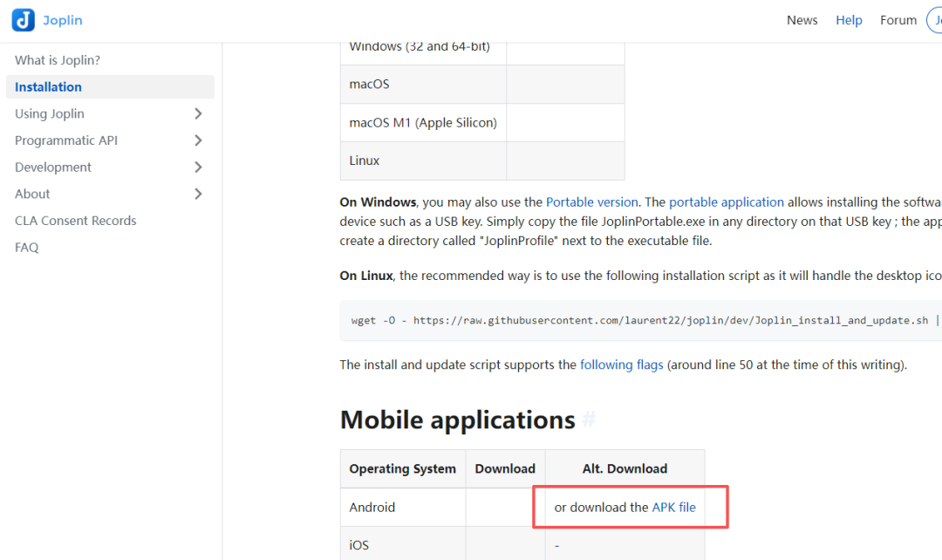Screen dimensions: 942x560
Task: Click the Mobile applications heading anchor #
Action: (x=589, y=419)
